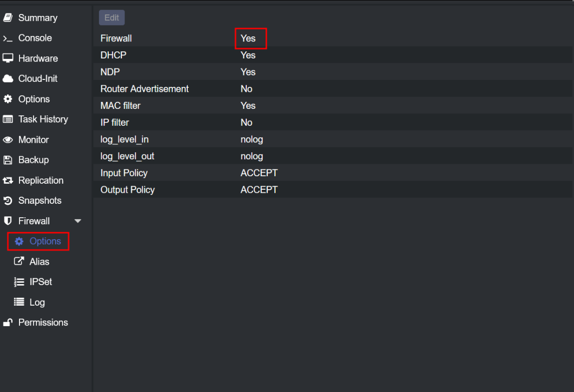Image resolution: width=574 pixels, height=392 pixels.
Task: Click the Task History list icon
Action: [x=7, y=119]
